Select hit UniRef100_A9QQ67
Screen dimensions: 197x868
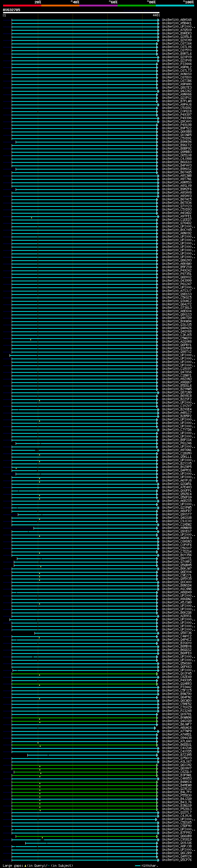177,382
